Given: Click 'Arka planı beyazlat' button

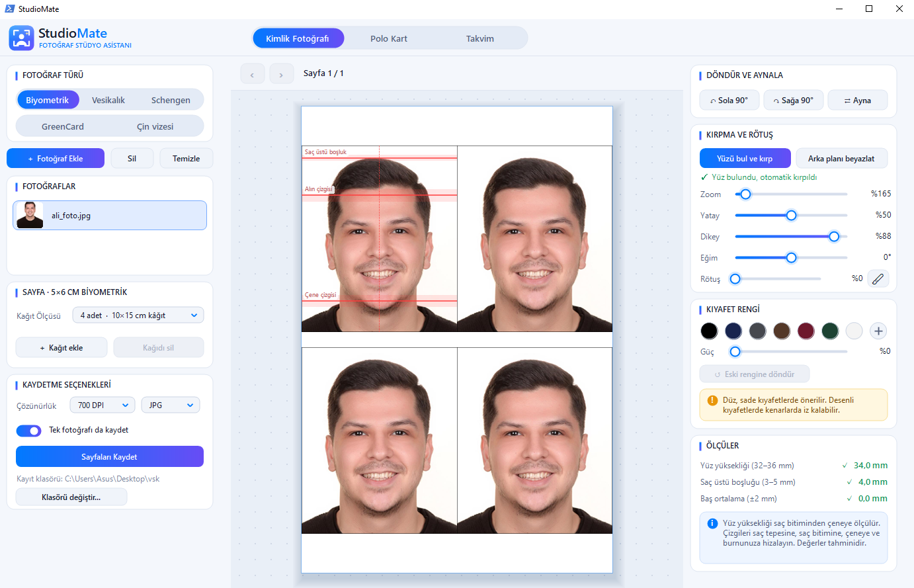Looking at the screenshot, I should coord(841,159).
